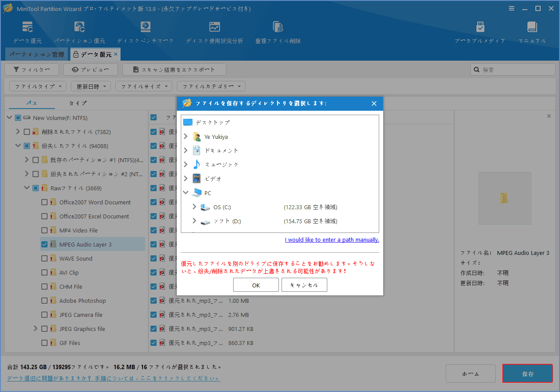Image resolution: width=560 pixels, height=392 pixels.
Task: Open the データ復旧 help link at bottom
Action: [x=113, y=378]
